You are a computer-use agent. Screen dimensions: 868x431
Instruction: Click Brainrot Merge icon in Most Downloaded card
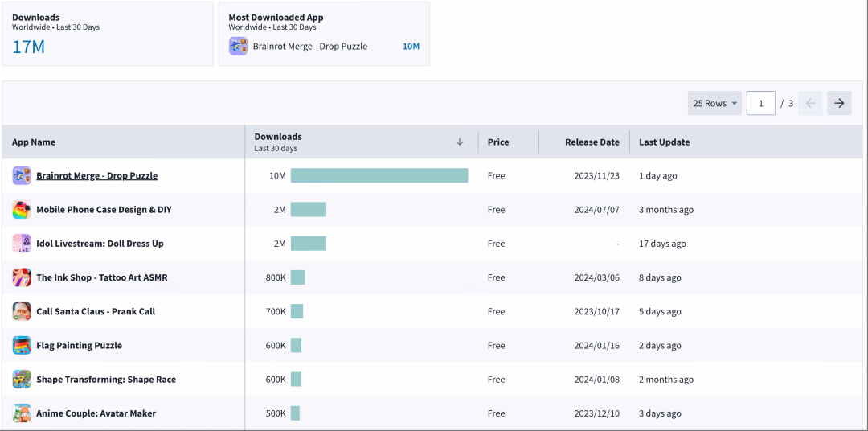tap(238, 46)
